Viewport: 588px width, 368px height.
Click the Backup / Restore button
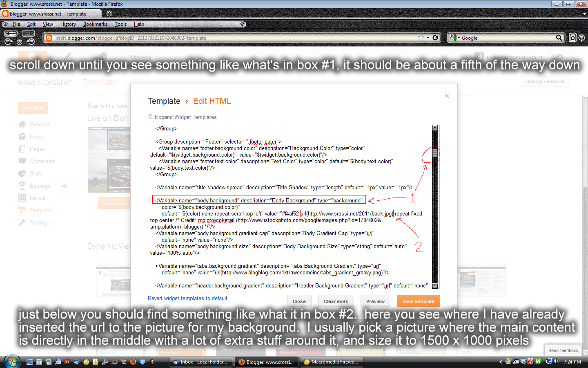point(545,81)
